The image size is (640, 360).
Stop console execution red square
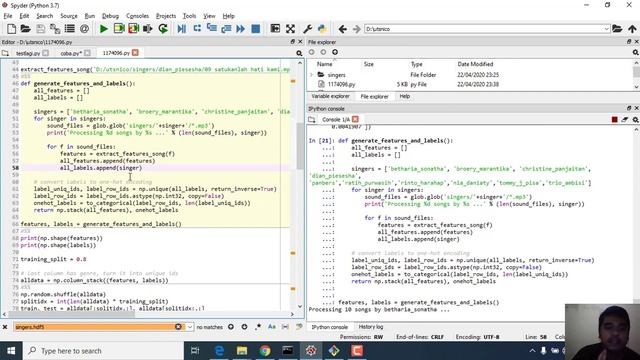tap(614, 120)
